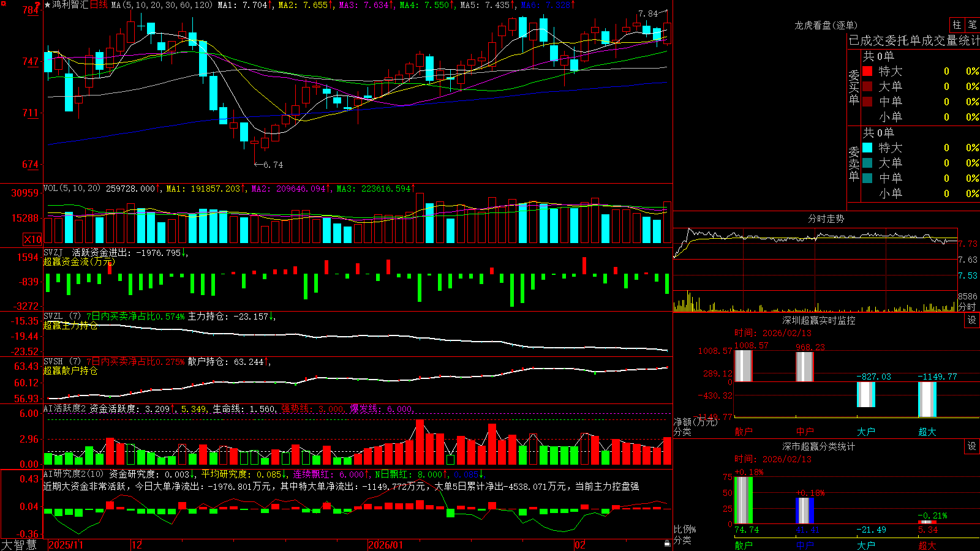The width and height of the screenshot is (980, 551).
Task: Click the star icon before 鸿利智汇
Action: pos(48,5)
